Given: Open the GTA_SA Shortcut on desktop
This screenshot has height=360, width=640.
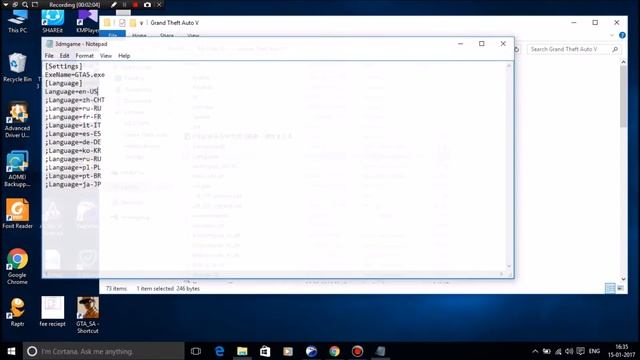Looking at the screenshot, I should tap(87, 315).
